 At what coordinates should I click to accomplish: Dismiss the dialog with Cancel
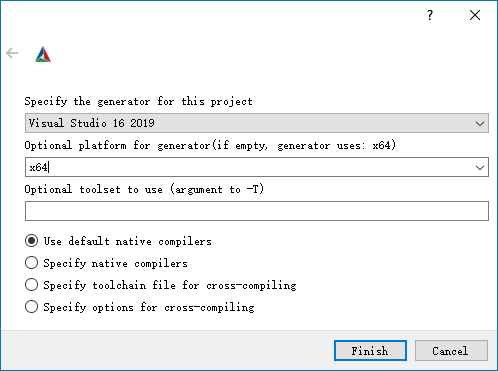click(451, 351)
